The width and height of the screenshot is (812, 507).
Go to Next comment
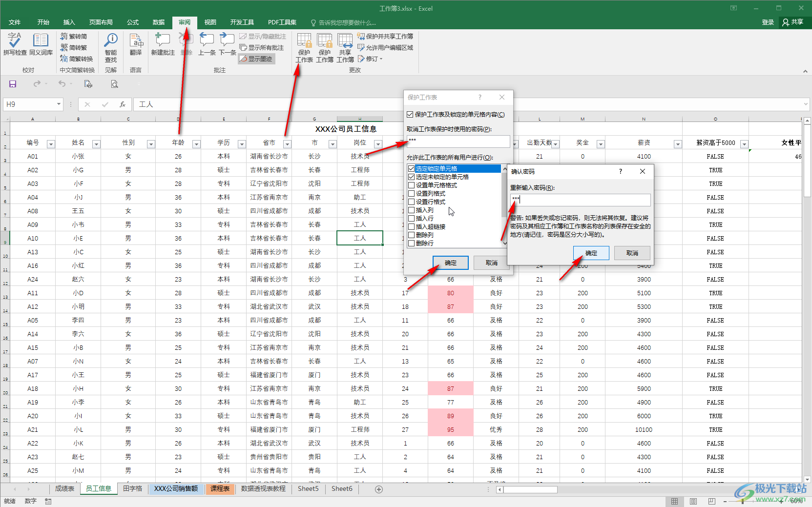click(x=228, y=44)
